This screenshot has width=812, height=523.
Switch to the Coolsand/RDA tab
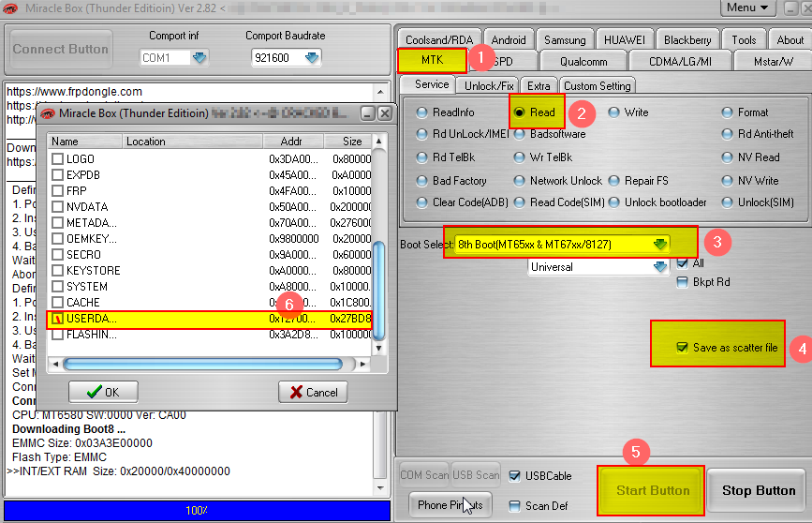coord(438,40)
